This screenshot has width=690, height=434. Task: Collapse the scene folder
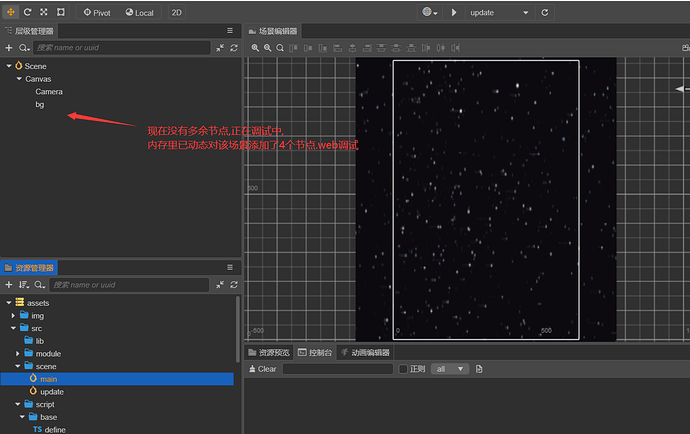(x=18, y=366)
